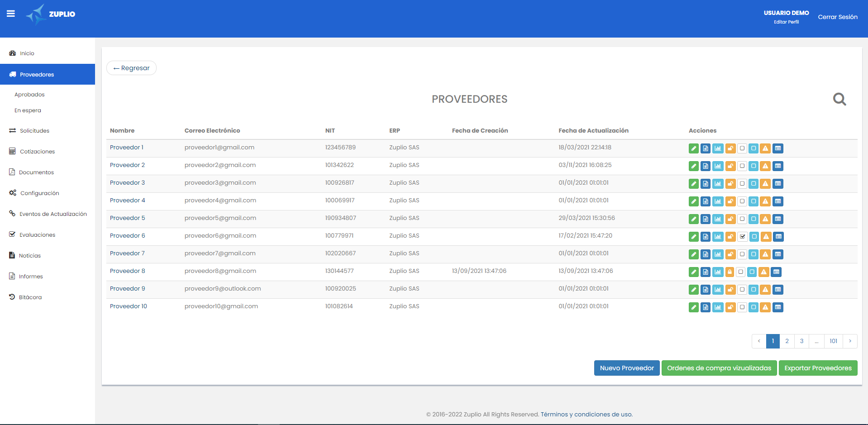The height and width of the screenshot is (425, 868).
Task: Edit Proveedor 9 with the pencil icon
Action: (693, 290)
